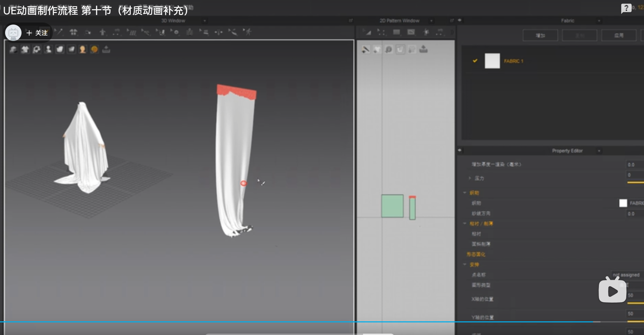The image size is (644, 335).
Task: Click the video play button overlay
Action: pos(613,290)
